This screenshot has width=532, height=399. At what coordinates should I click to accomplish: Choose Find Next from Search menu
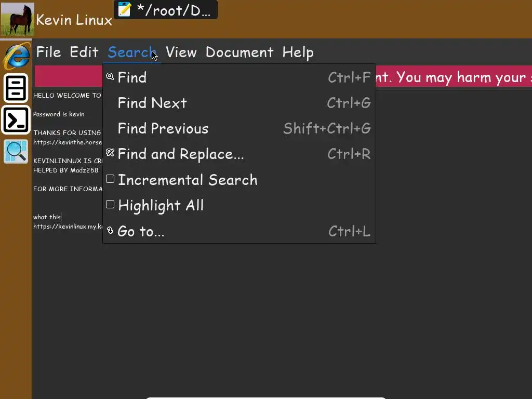152,103
